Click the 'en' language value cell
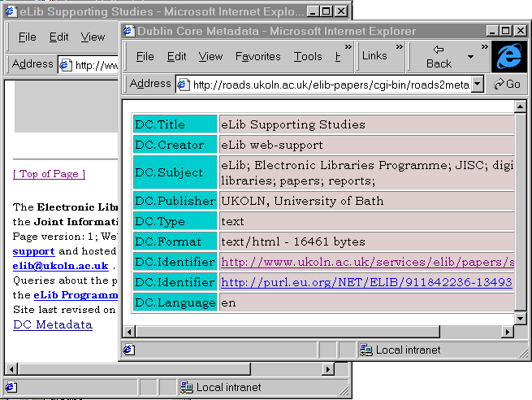The width and height of the screenshot is (532, 400). coord(367,302)
